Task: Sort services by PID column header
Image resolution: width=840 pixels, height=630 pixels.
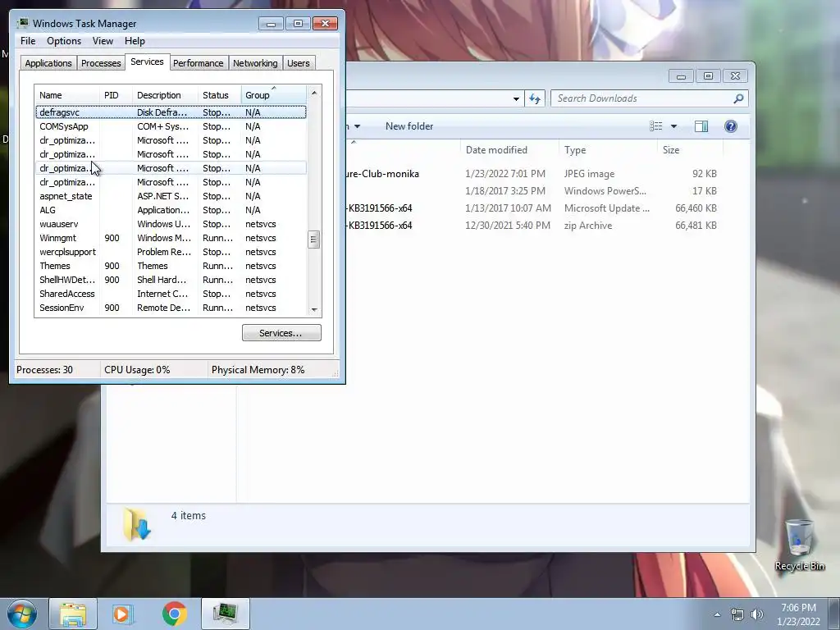Action: pyautogui.click(x=116, y=95)
